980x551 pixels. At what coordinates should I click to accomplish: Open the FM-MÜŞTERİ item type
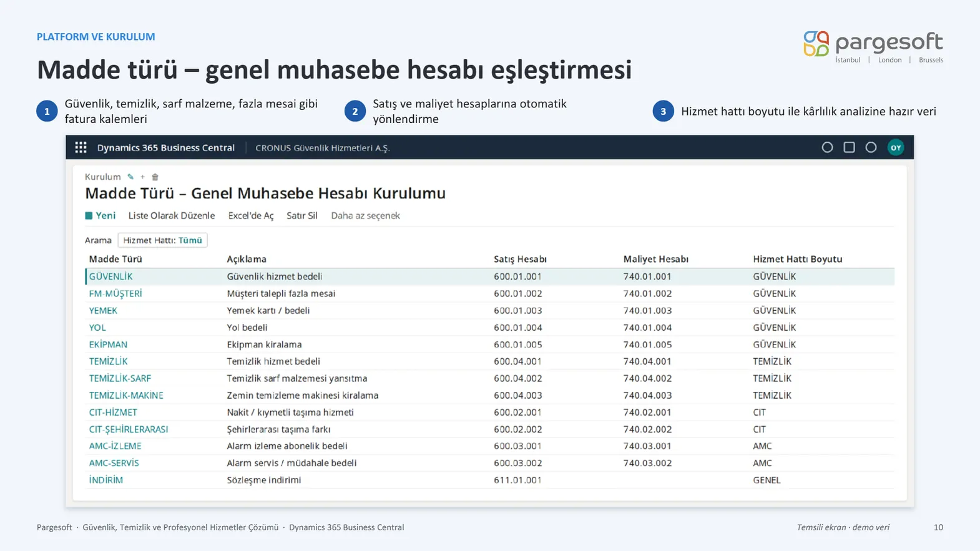point(115,293)
